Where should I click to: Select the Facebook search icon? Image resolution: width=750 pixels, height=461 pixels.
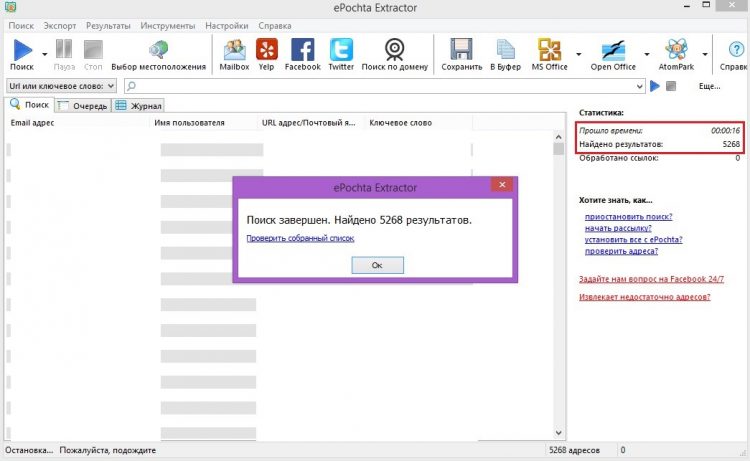[x=302, y=50]
